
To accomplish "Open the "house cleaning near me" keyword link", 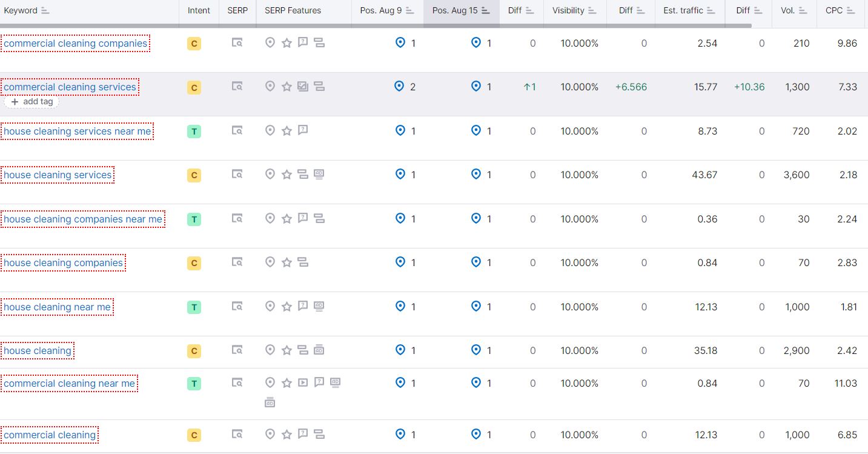I will pyautogui.click(x=57, y=307).
